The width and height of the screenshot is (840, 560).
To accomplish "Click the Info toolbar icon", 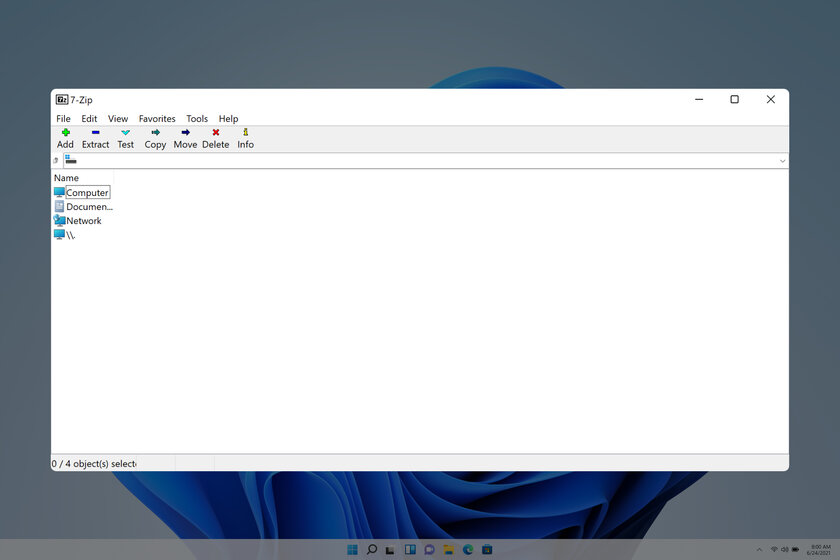I will 245,132.
